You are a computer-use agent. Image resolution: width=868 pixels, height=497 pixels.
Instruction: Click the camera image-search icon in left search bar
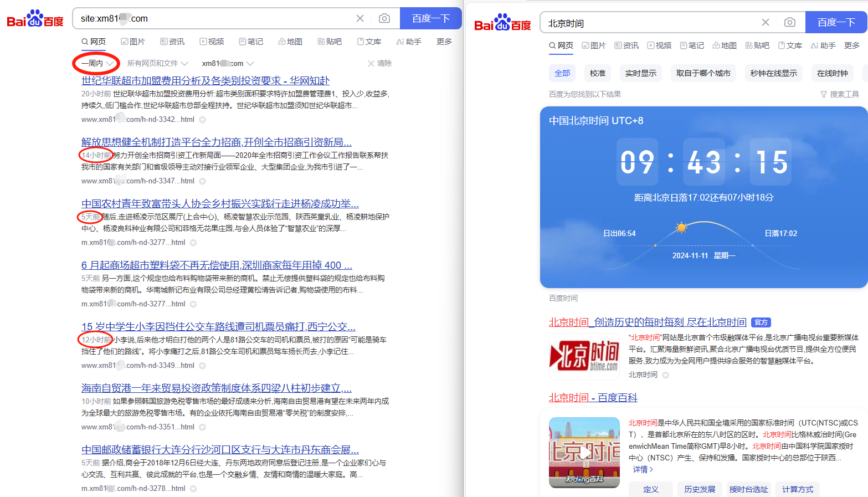point(384,18)
